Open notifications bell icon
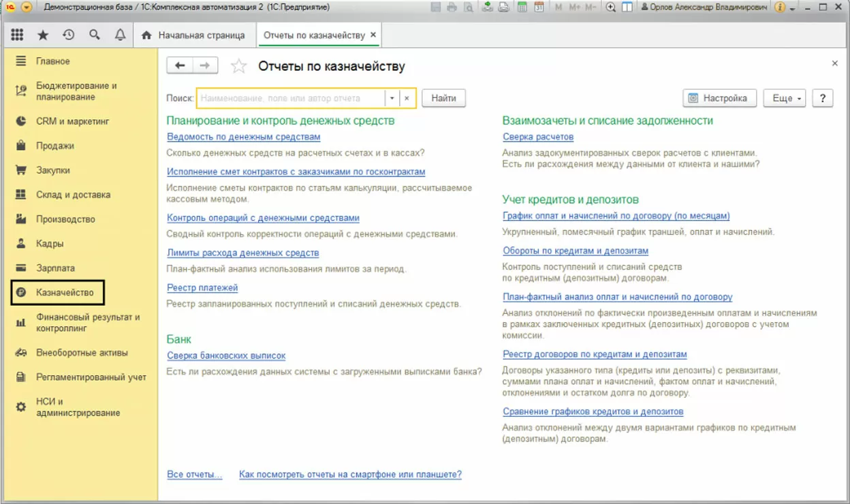This screenshot has width=850, height=504. [120, 35]
